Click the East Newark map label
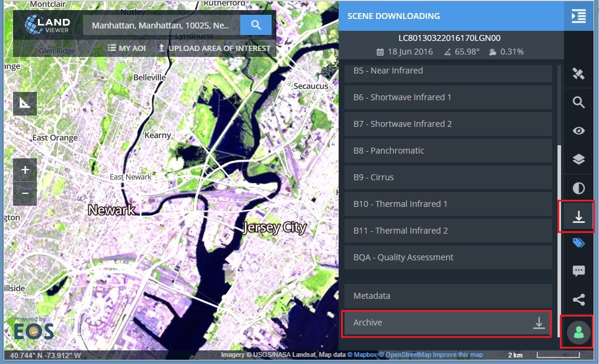Screen dimensions: 599x364 pos(130,177)
